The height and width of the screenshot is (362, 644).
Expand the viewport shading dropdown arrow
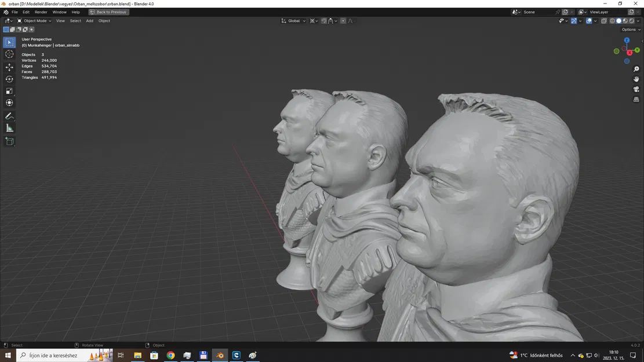[x=638, y=21]
